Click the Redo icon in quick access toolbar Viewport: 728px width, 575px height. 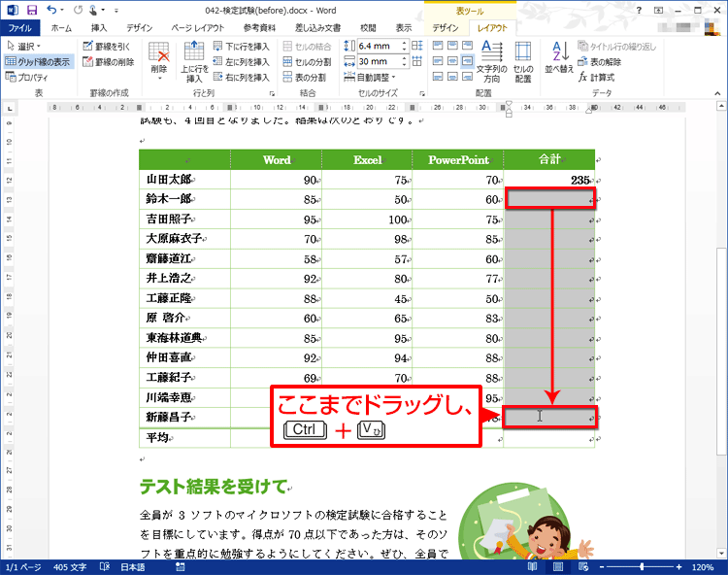pos(78,10)
